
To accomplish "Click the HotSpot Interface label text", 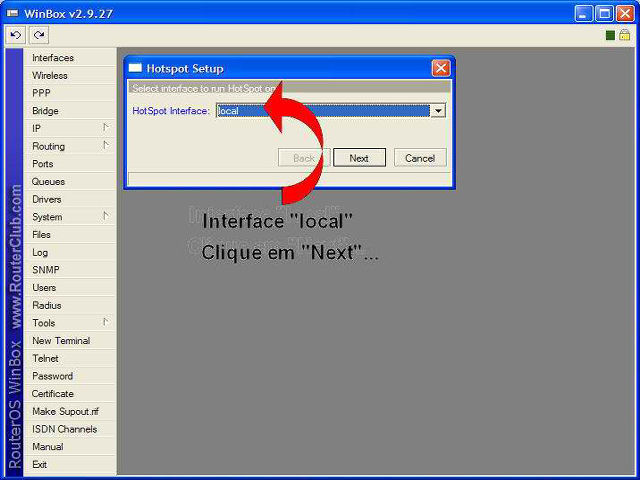I will pyautogui.click(x=171, y=111).
